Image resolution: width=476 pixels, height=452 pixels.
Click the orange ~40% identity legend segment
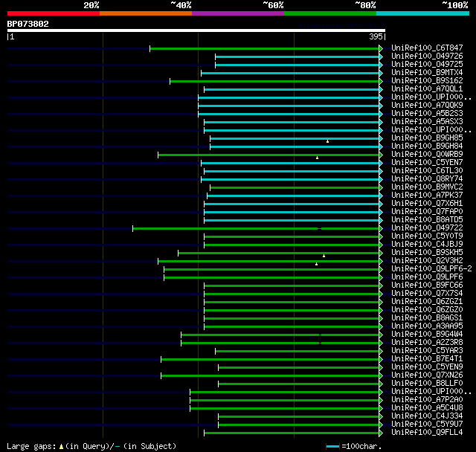[146, 13]
